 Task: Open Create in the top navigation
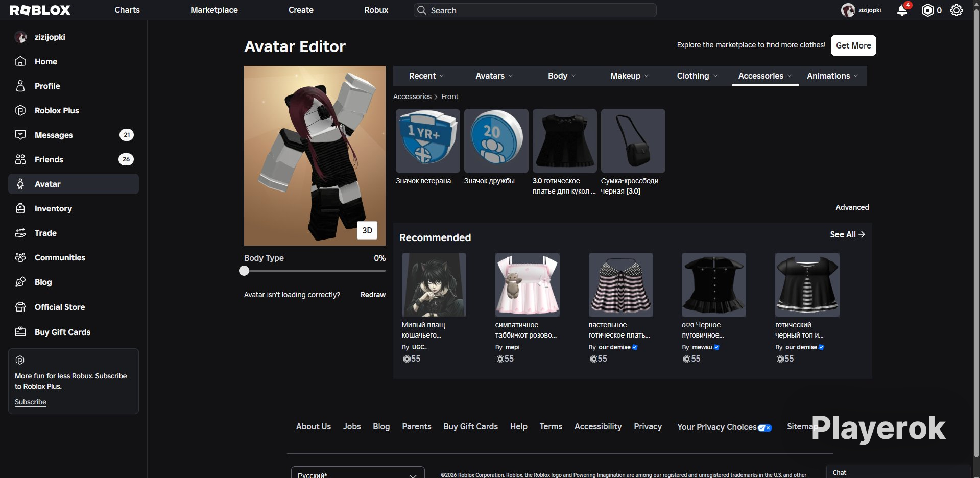click(301, 10)
